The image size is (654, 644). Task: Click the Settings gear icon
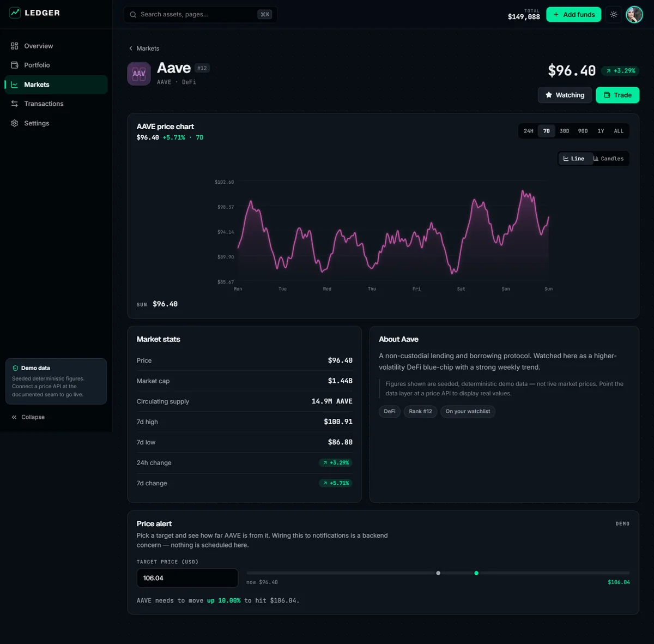click(x=15, y=123)
